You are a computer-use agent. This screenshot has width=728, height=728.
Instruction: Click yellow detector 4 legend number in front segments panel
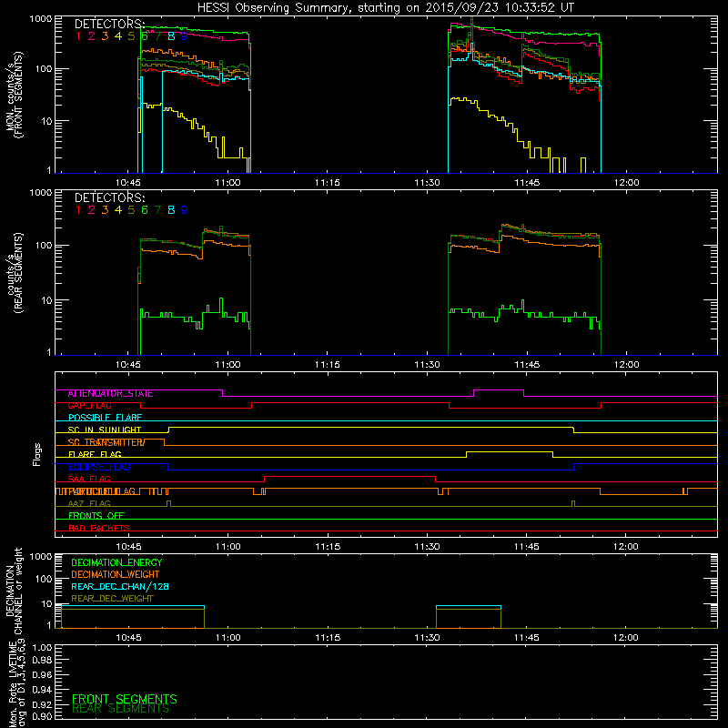118,36
